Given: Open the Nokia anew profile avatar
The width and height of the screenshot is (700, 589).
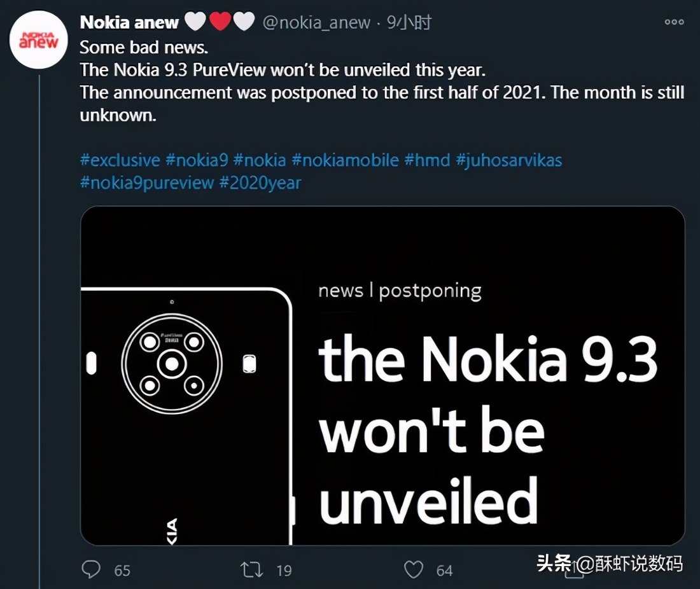Looking at the screenshot, I should [x=39, y=39].
